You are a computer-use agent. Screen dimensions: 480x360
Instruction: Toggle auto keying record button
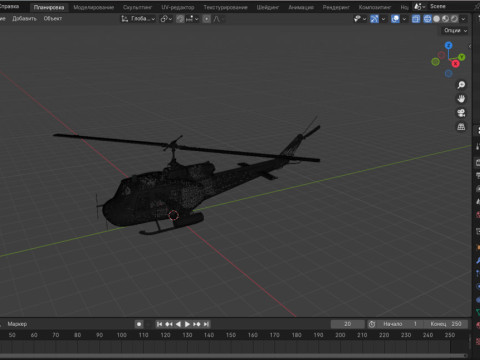click(x=139, y=324)
